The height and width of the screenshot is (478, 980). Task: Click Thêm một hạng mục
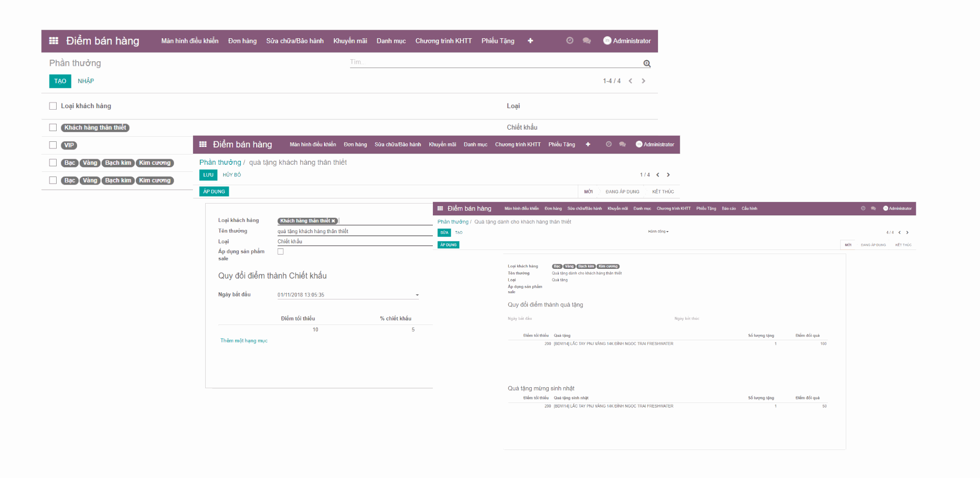[x=244, y=340]
